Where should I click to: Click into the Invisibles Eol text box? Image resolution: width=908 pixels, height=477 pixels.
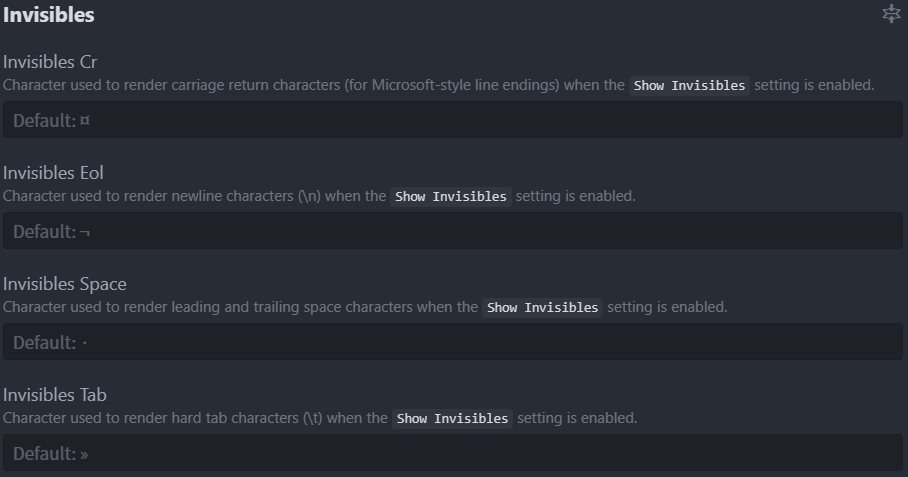[x=452, y=231]
